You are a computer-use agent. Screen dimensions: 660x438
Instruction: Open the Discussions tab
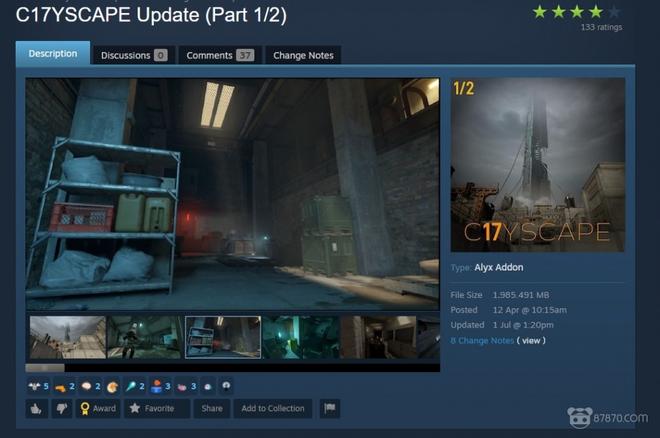tap(134, 55)
